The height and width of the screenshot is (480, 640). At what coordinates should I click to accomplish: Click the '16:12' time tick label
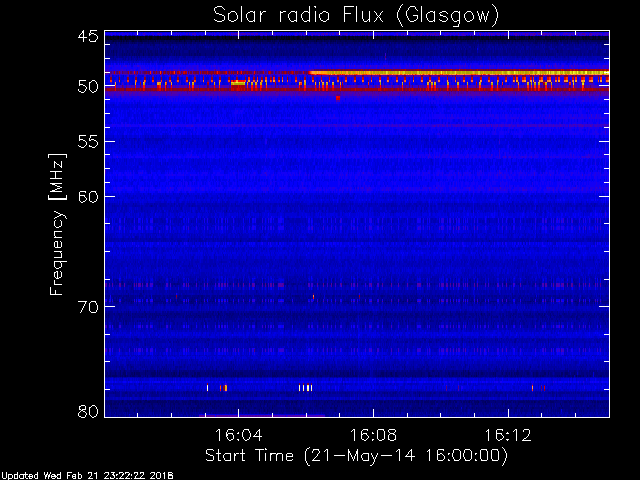tap(508, 435)
